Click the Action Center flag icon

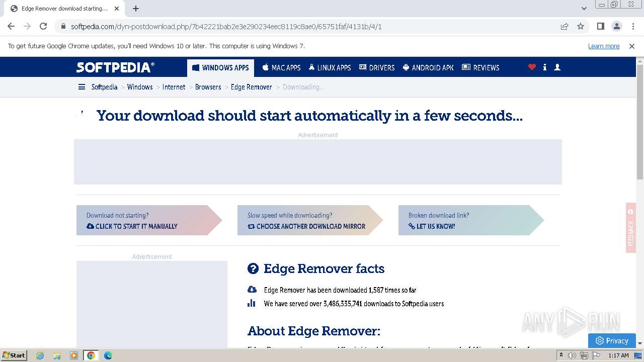(x=596, y=355)
